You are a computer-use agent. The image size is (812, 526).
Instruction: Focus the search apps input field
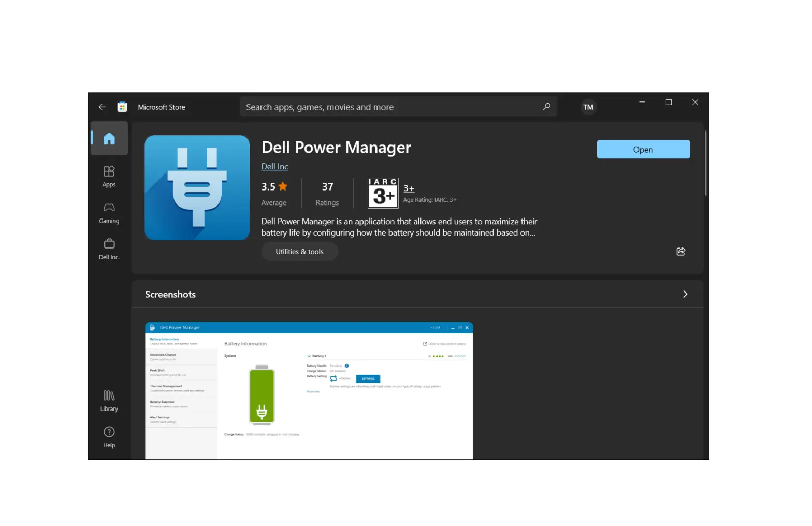(398, 107)
